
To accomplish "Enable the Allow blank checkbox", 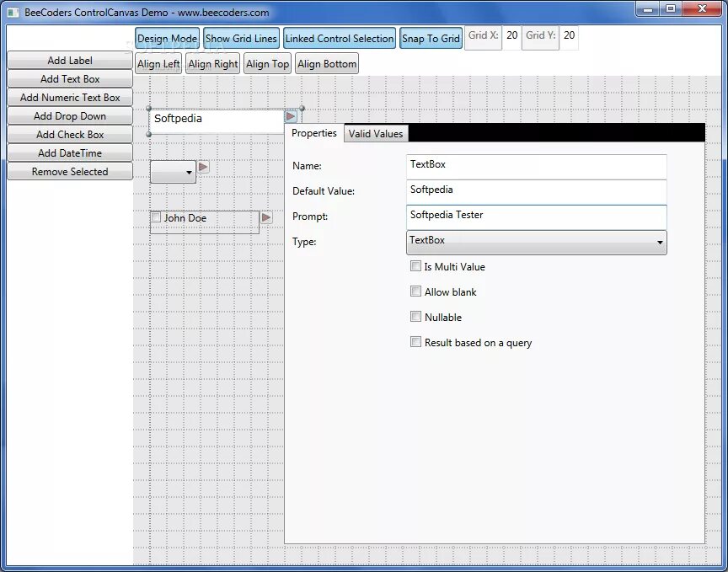I will [x=415, y=291].
